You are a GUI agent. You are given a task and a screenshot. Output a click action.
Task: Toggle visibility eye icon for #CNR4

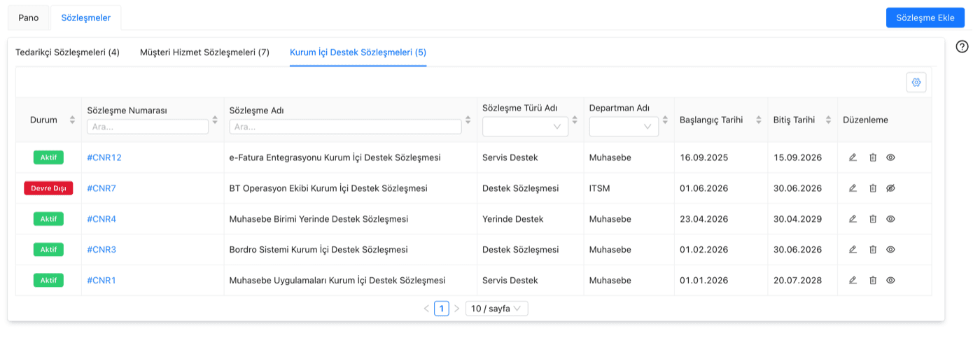click(x=890, y=219)
